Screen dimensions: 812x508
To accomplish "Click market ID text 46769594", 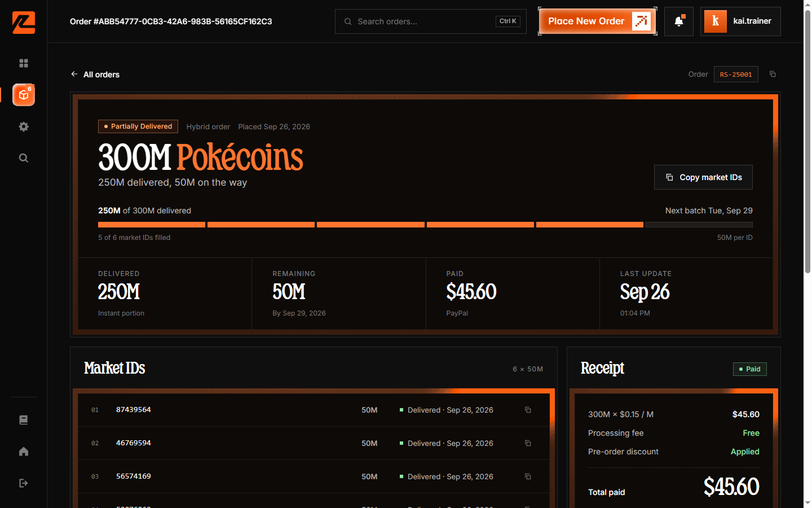I will [134, 443].
